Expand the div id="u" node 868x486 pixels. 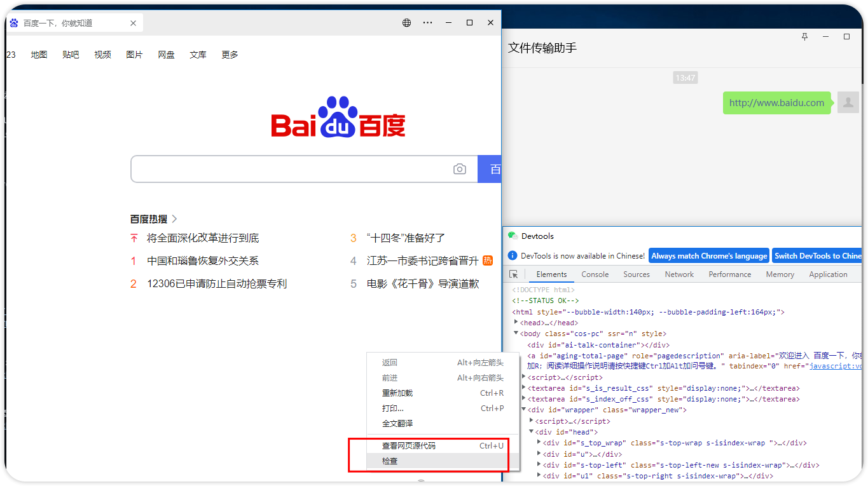pos(539,454)
